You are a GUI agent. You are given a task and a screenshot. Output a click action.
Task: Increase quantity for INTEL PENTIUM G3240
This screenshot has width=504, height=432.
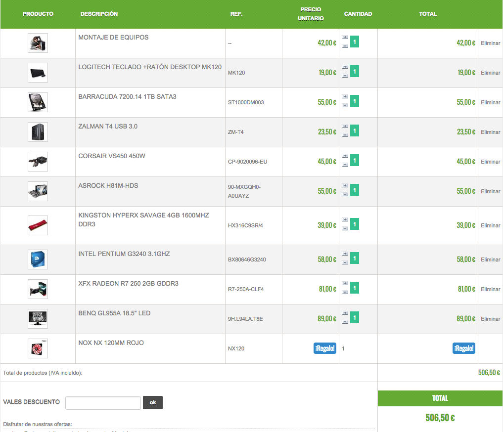point(345,254)
